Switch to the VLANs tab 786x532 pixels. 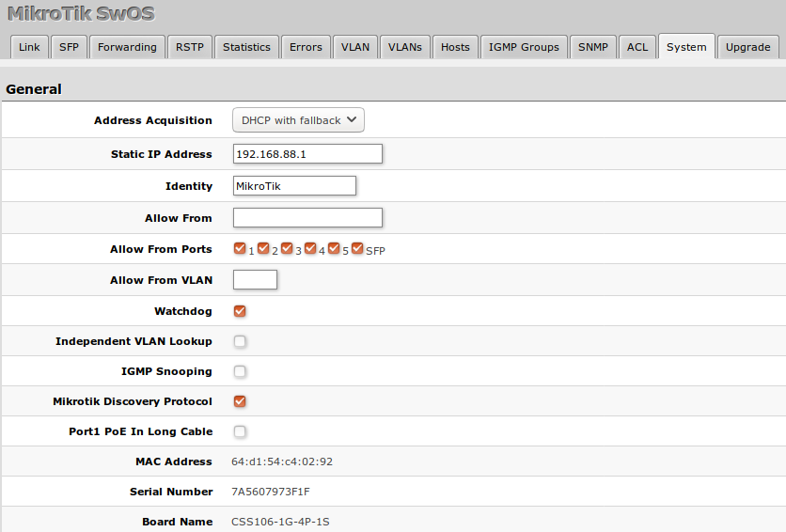pos(404,47)
